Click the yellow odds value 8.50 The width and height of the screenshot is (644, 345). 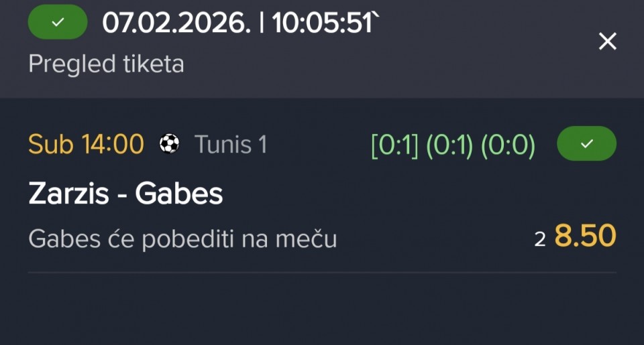(x=585, y=236)
